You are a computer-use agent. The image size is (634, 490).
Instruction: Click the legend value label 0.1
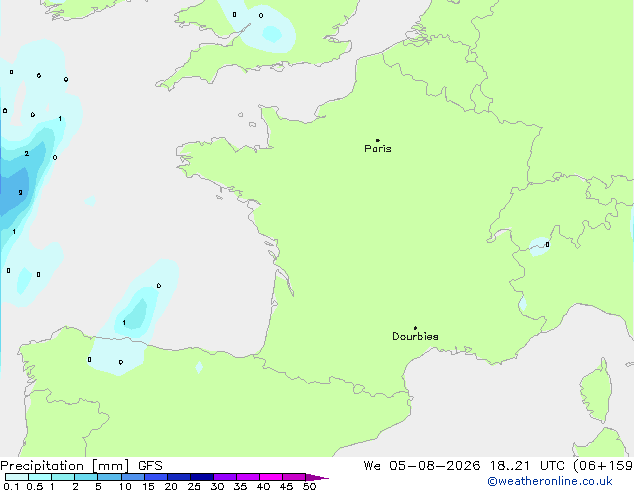pos(11,486)
